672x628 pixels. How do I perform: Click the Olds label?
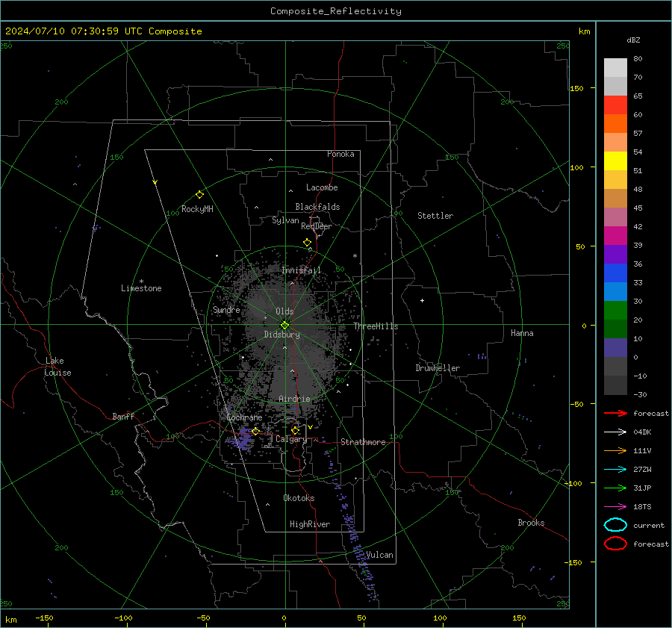pos(284,311)
